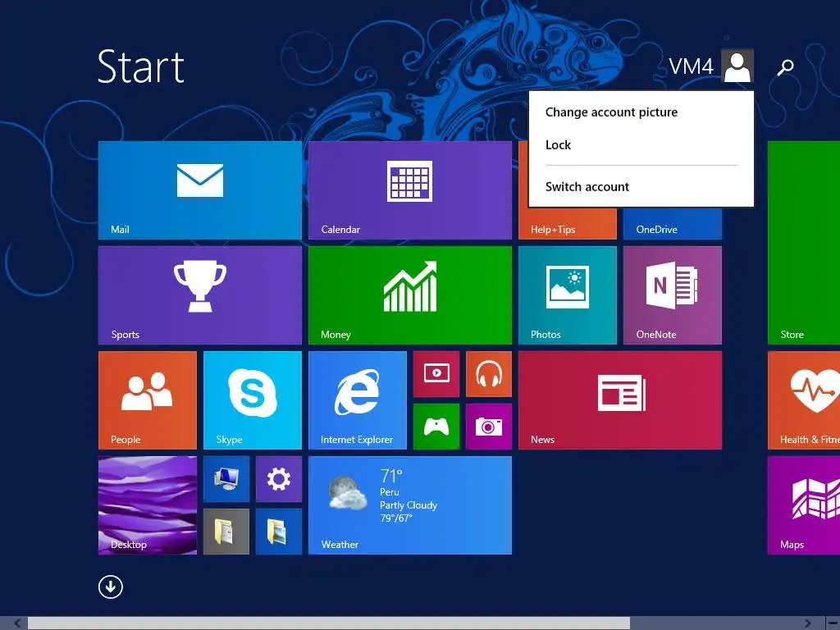Open the Help+Tips tile

(x=568, y=224)
